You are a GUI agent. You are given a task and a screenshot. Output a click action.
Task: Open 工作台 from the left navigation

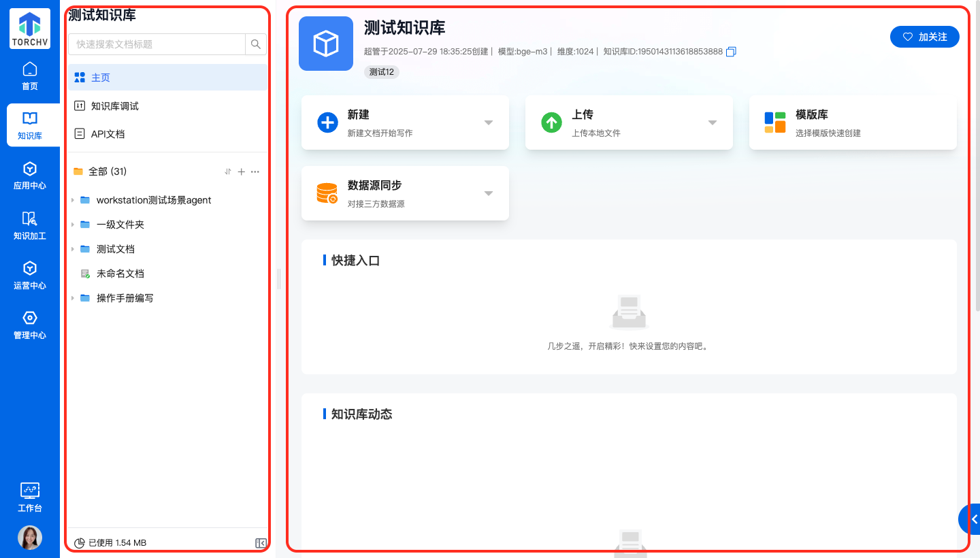[30, 497]
